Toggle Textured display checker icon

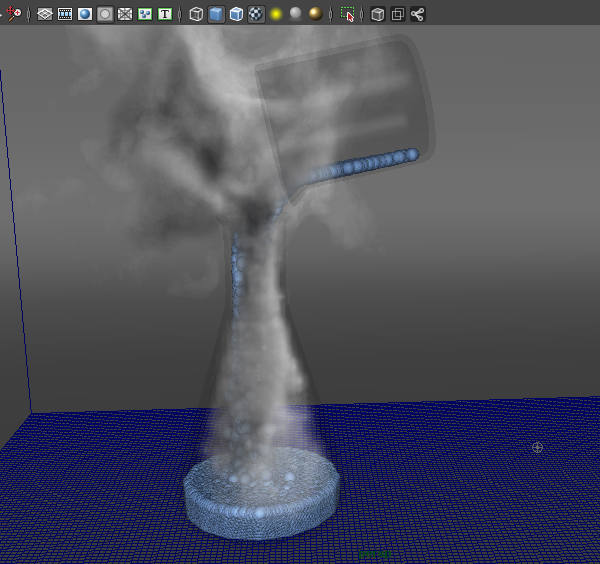click(x=256, y=15)
